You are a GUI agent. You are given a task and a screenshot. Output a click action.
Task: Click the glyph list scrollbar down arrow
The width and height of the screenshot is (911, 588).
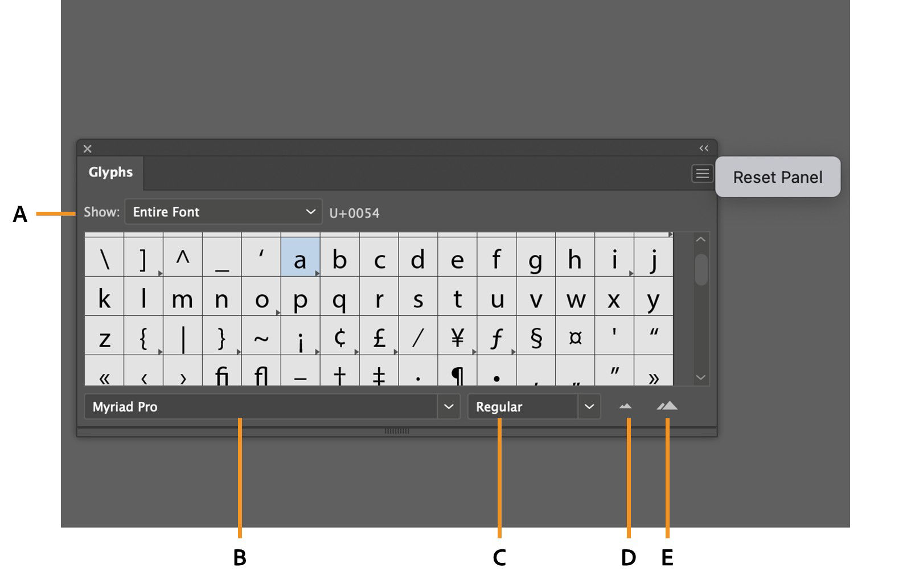point(700,377)
